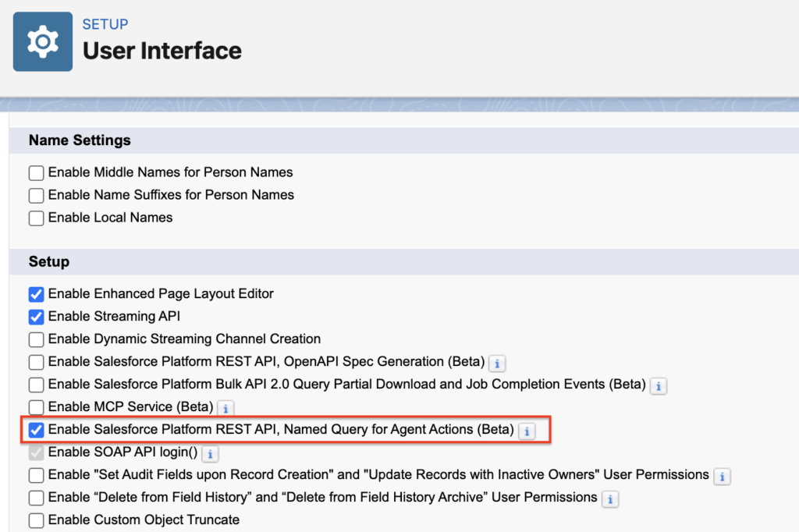Click the info icon next to Enable SOAP API login
Viewport: 799px width, 532px height.
coord(209,453)
